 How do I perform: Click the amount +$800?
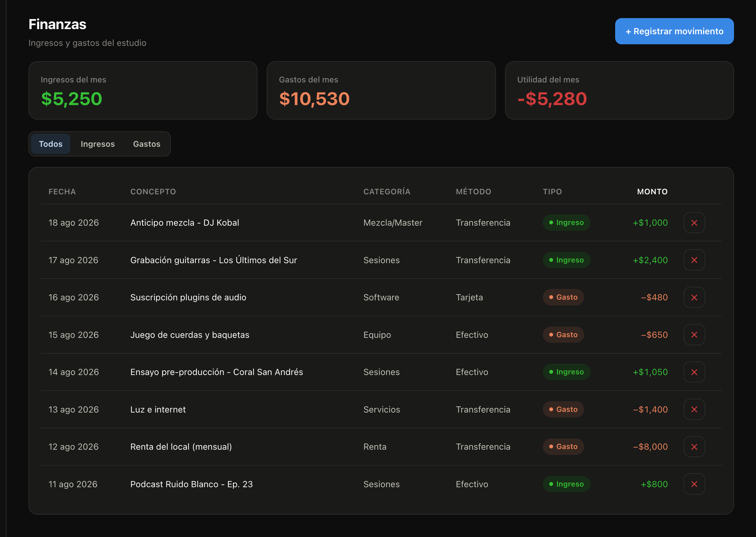point(654,484)
